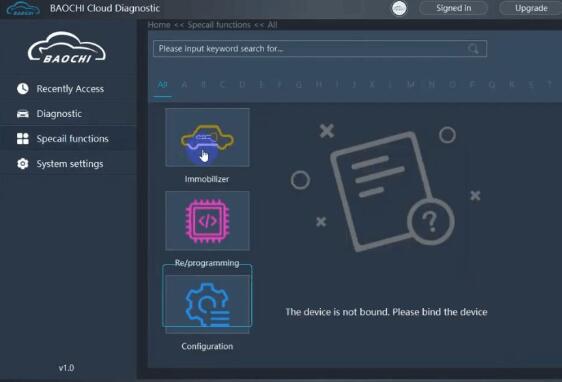Go to Diagnostic in the sidebar

coord(68,114)
